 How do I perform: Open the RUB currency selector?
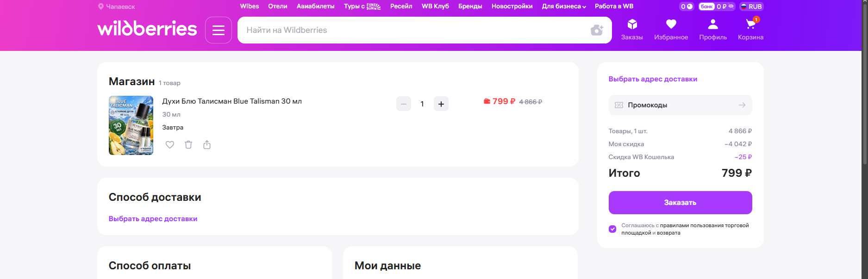pyautogui.click(x=751, y=6)
